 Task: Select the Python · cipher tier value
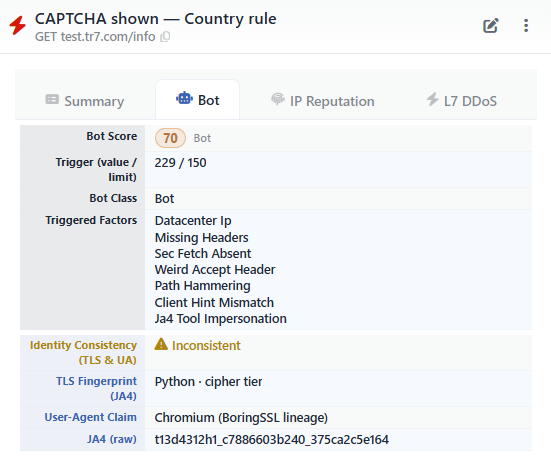pos(208,382)
